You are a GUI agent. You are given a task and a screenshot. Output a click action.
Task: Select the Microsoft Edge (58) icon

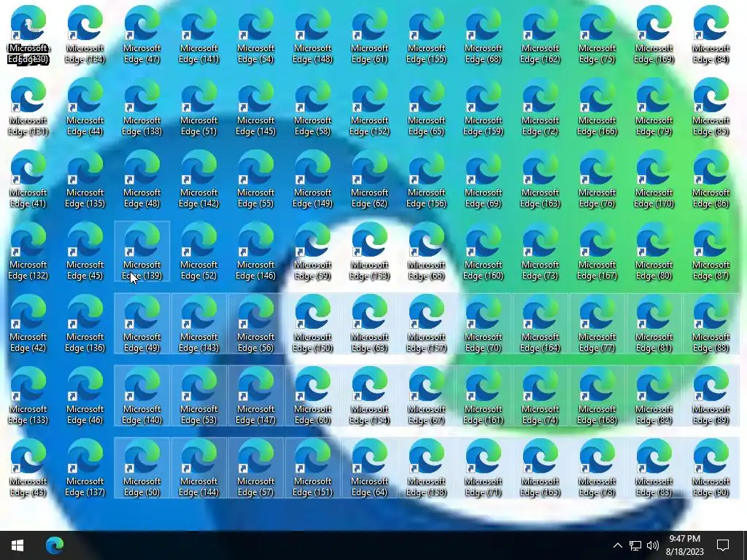point(312,106)
